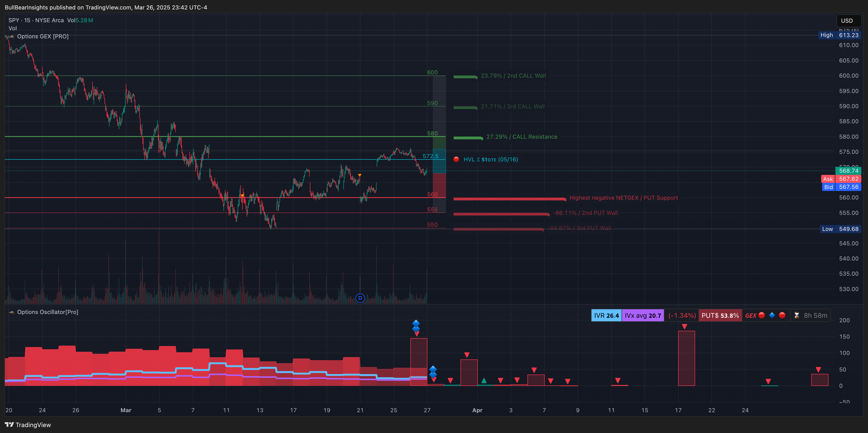Click the IVR 26.4 cell
This screenshot has width=868, height=433.
(606, 316)
